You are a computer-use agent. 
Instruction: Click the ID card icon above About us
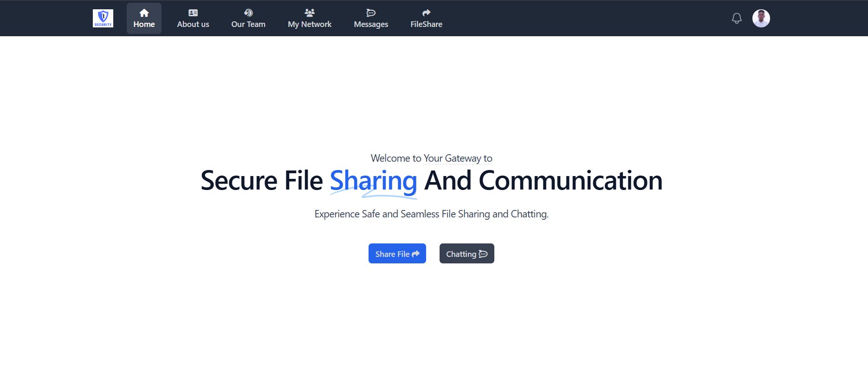[193, 13]
